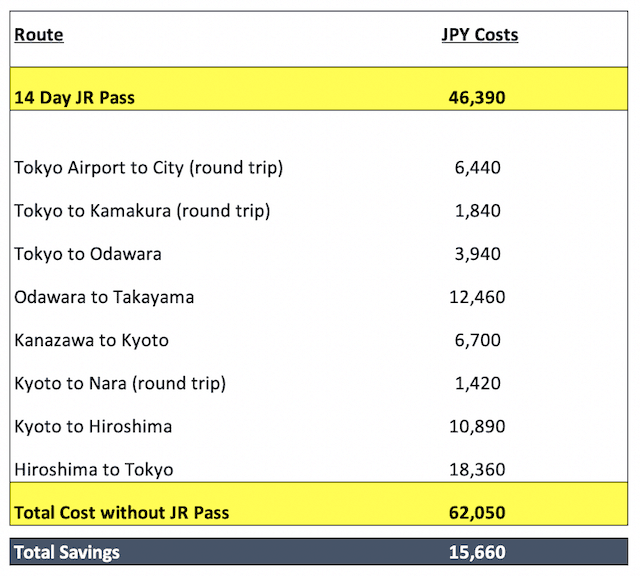The height and width of the screenshot is (576, 640).
Task: Click Kanazawa to Kyoto route cell
Action: pos(91,340)
